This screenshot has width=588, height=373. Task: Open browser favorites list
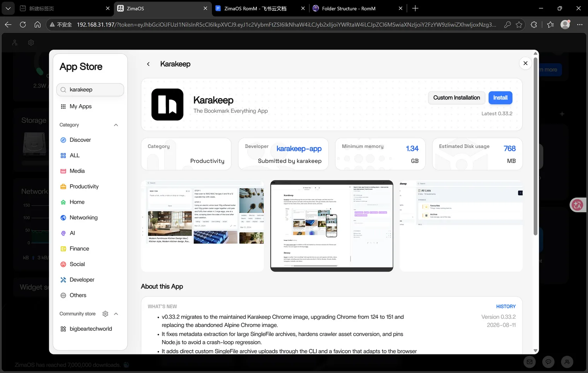coord(550,25)
